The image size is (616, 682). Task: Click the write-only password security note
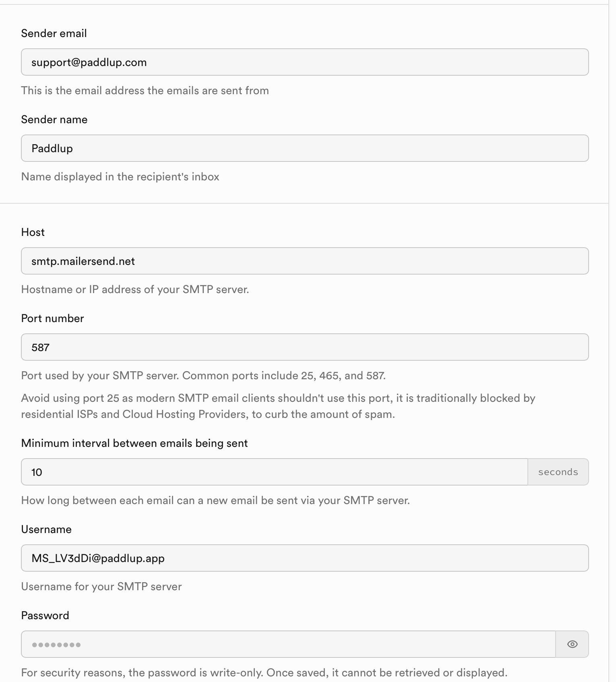[264, 673]
